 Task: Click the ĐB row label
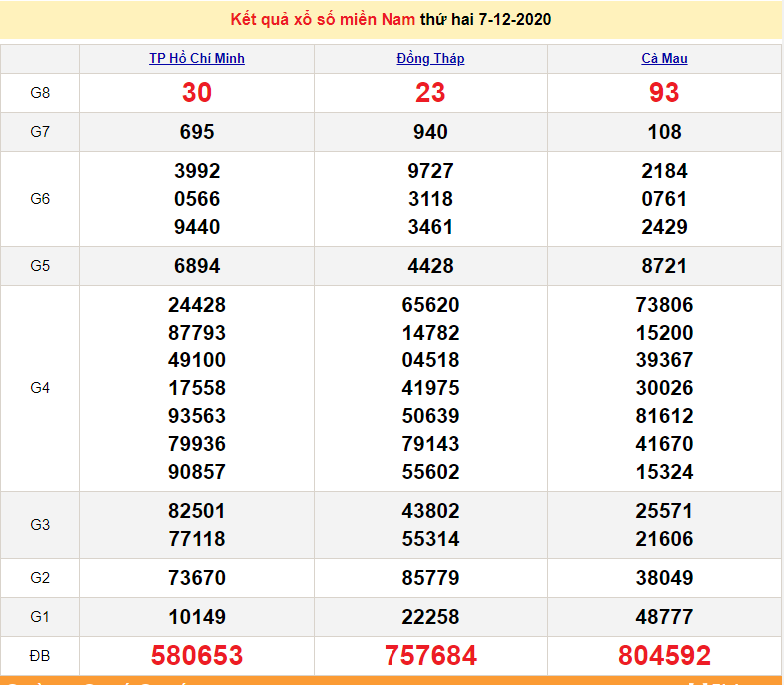pyautogui.click(x=40, y=655)
